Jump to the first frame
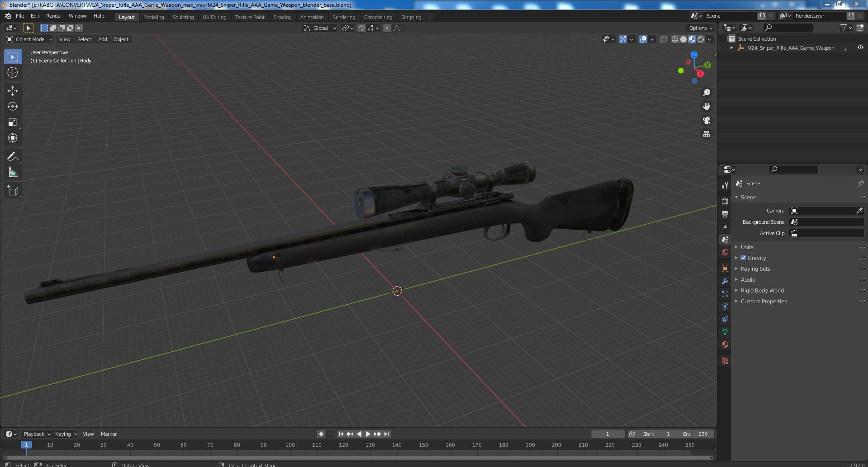868x467 pixels. click(341, 434)
